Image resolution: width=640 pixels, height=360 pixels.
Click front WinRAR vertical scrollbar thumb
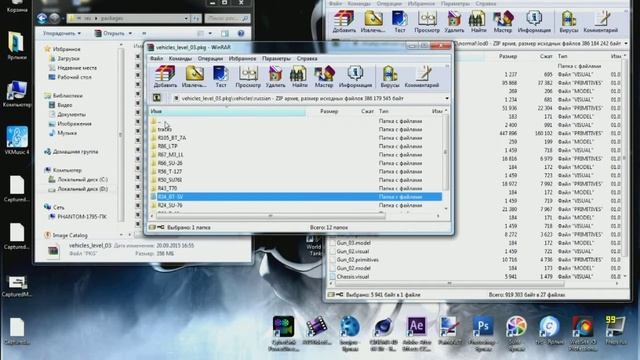445,152
